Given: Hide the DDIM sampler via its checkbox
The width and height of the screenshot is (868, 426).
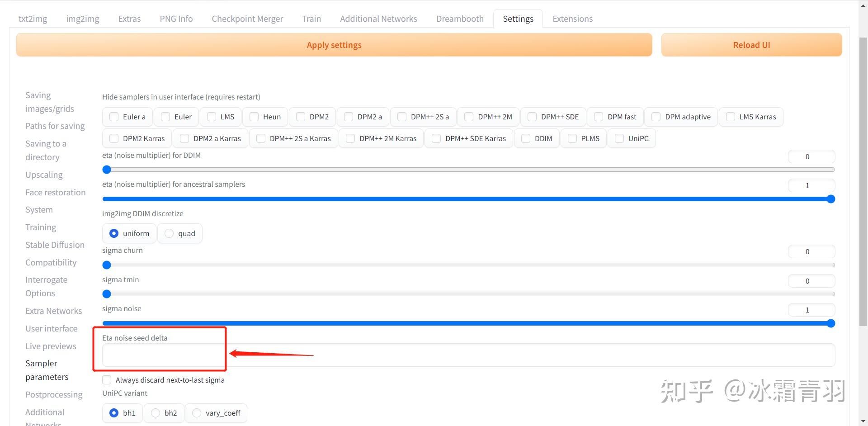Looking at the screenshot, I should (x=526, y=138).
